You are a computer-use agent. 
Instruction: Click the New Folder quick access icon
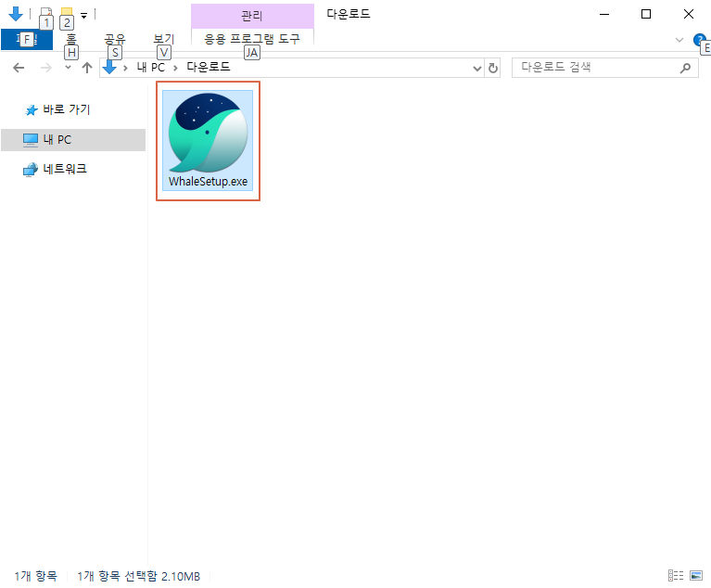(67, 15)
